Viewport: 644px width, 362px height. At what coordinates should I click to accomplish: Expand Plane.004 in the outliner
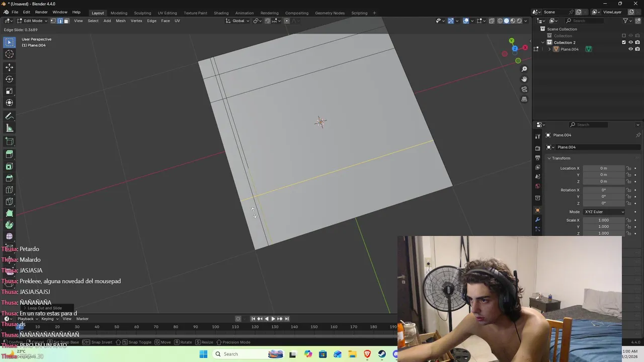click(549, 49)
